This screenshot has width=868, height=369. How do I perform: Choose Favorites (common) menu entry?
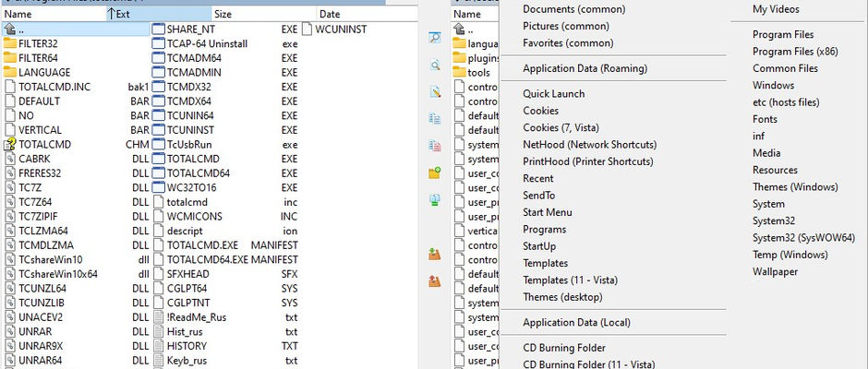(x=568, y=42)
